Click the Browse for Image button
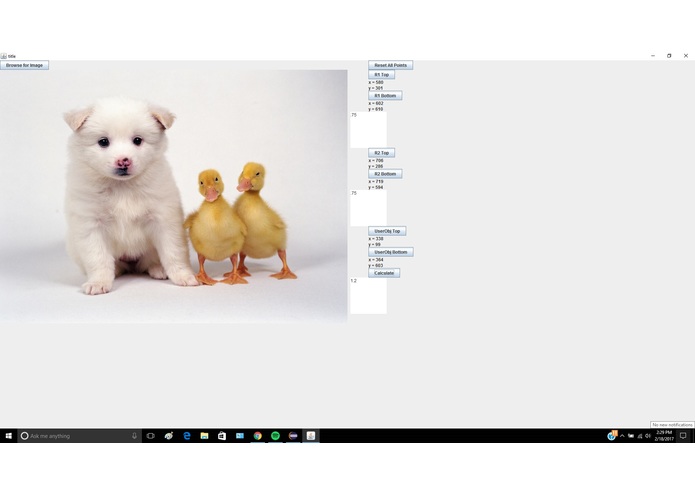This screenshot has height=494, width=695. click(x=24, y=65)
